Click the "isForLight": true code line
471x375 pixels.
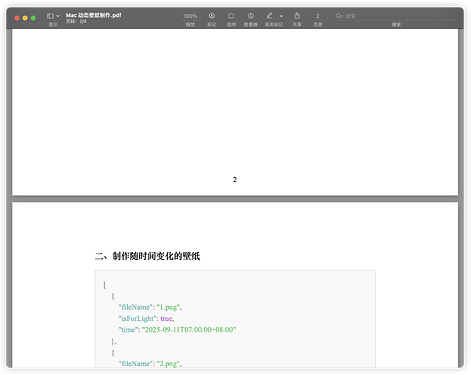(x=146, y=318)
